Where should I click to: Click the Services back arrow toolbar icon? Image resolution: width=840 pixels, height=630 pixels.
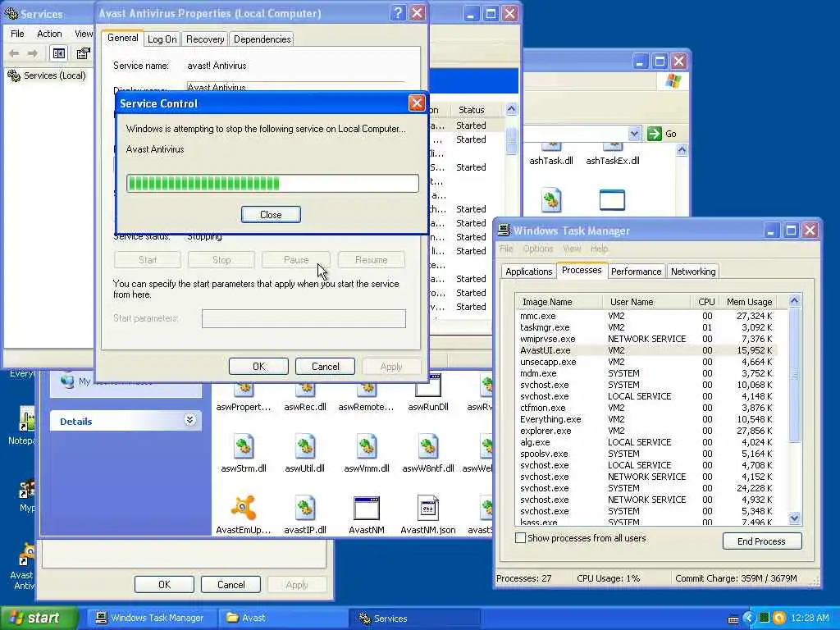click(x=15, y=53)
